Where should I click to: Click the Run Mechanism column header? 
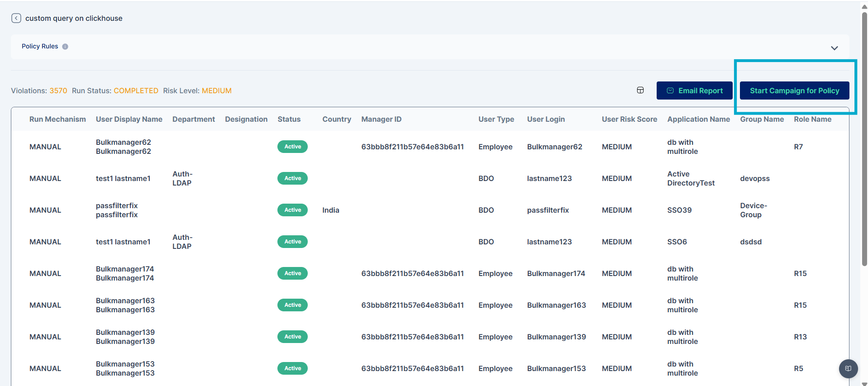click(x=57, y=119)
